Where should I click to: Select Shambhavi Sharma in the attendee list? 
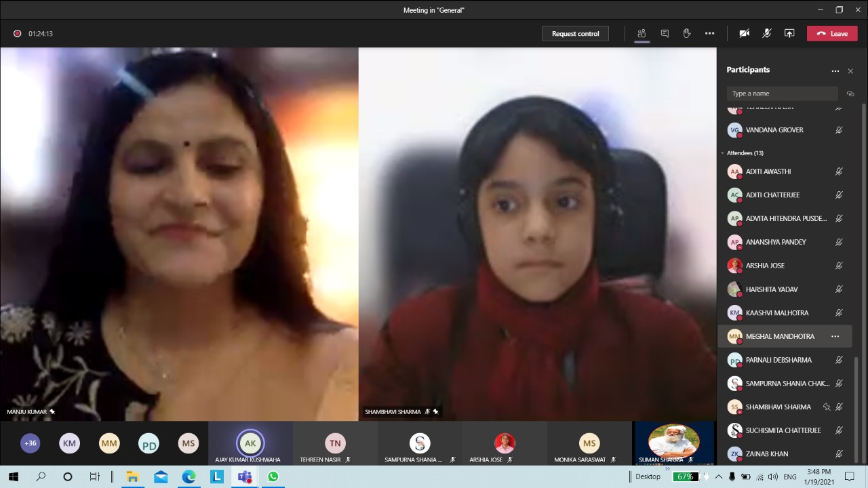click(x=778, y=407)
